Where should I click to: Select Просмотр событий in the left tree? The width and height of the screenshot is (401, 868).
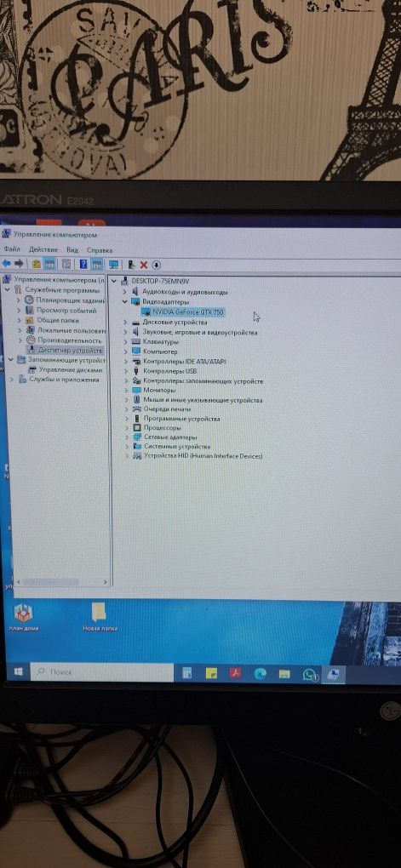coord(66,310)
